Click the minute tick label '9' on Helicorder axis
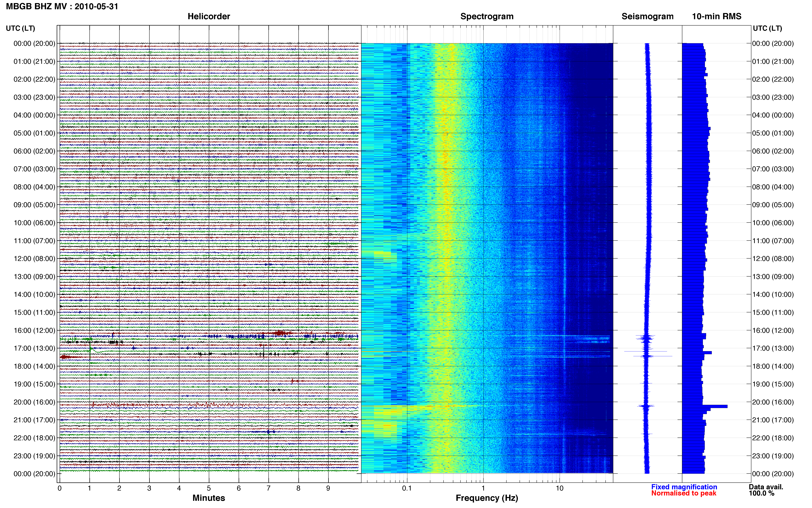 328,488
